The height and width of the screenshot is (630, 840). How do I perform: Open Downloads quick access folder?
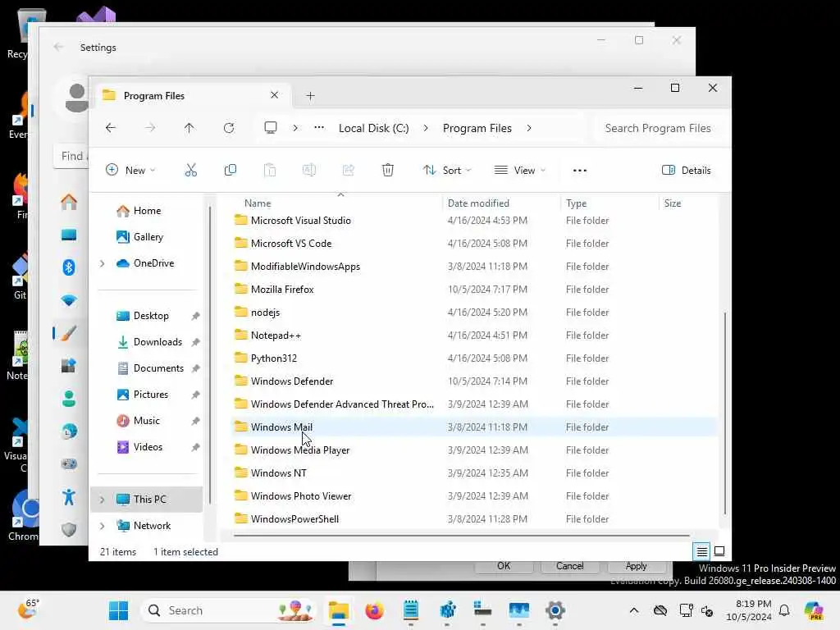(x=157, y=342)
